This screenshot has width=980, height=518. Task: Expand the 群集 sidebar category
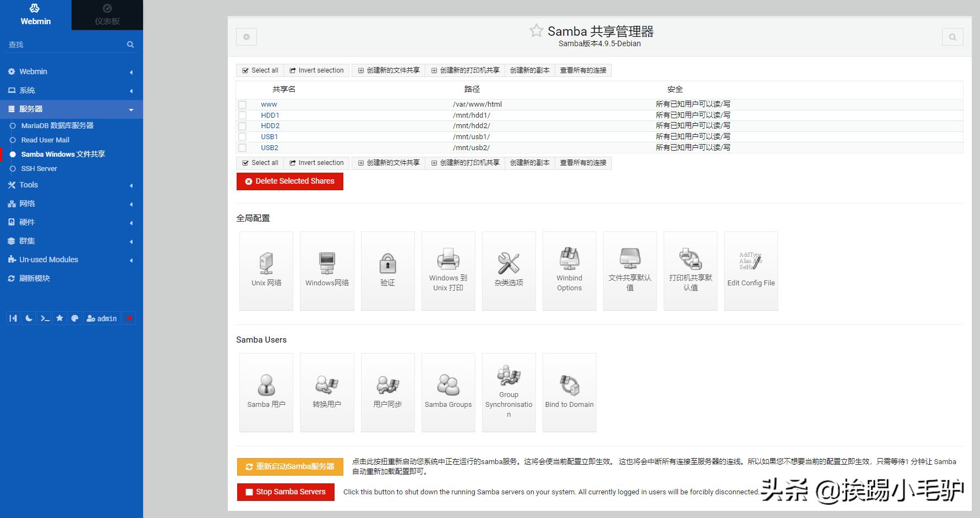pos(72,241)
